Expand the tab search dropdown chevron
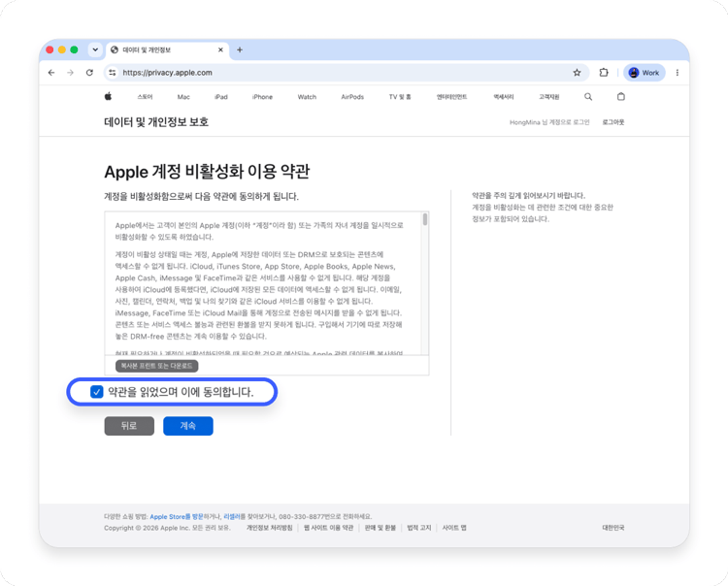This screenshot has height=586, width=728. [95, 49]
